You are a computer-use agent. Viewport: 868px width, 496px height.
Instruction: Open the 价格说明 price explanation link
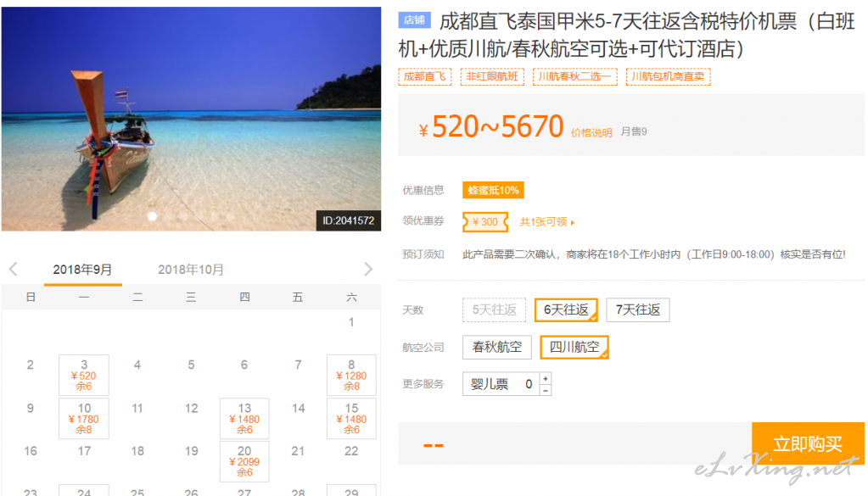[591, 133]
